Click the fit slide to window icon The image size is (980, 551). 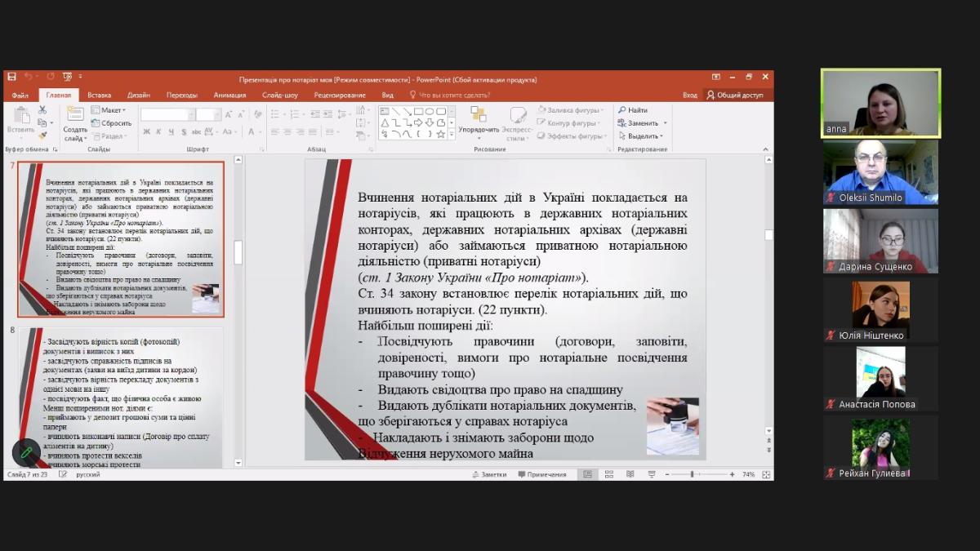(x=766, y=474)
